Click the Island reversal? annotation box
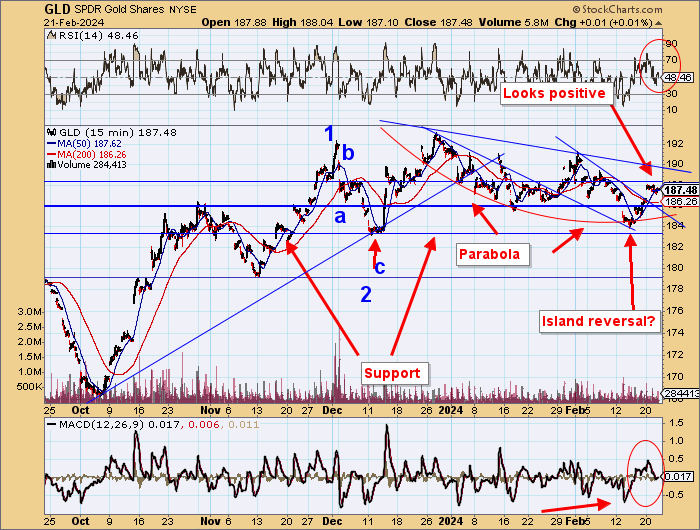Viewport: 700px width, 530px height. tap(600, 321)
